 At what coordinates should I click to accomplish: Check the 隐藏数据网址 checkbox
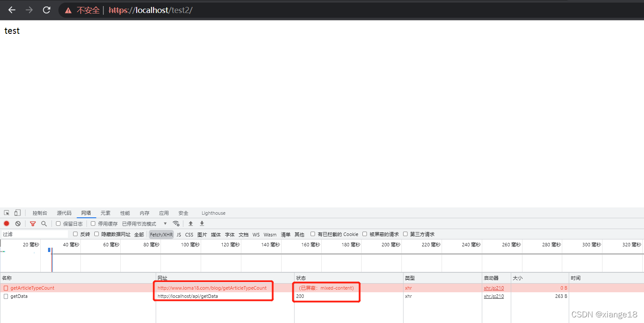click(x=96, y=234)
